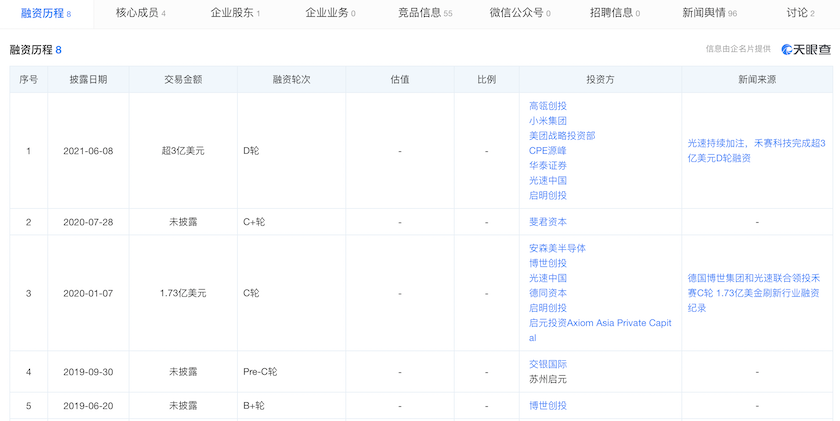The width and height of the screenshot is (840, 421).
Task: Switch to 融资历程 tab
Action: 46,13
